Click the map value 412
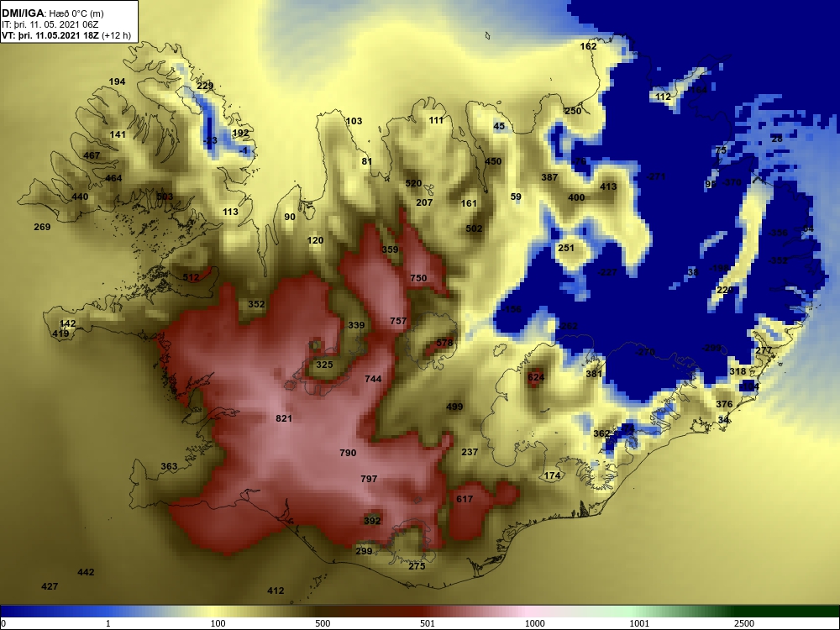This screenshot has width=840, height=630. point(276,591)
